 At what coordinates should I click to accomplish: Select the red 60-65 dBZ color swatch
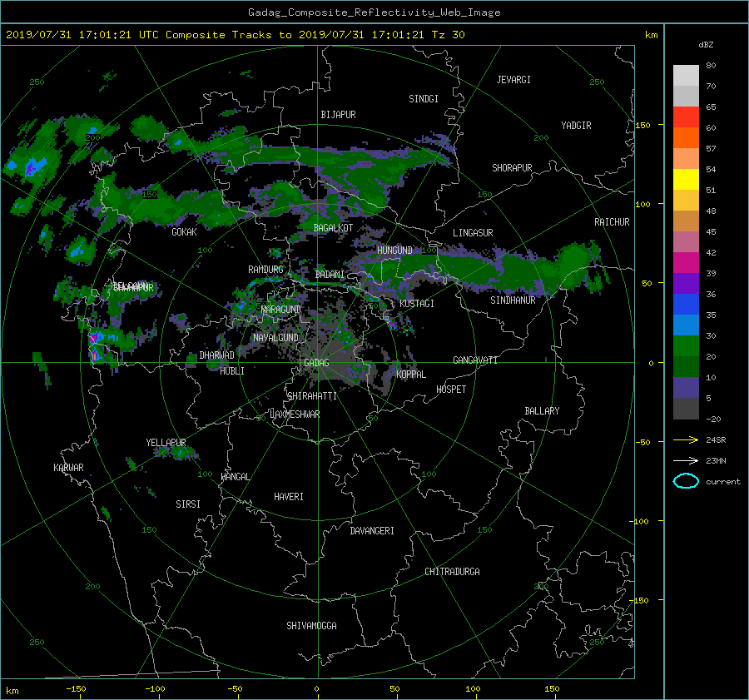(x=686, y=117)
